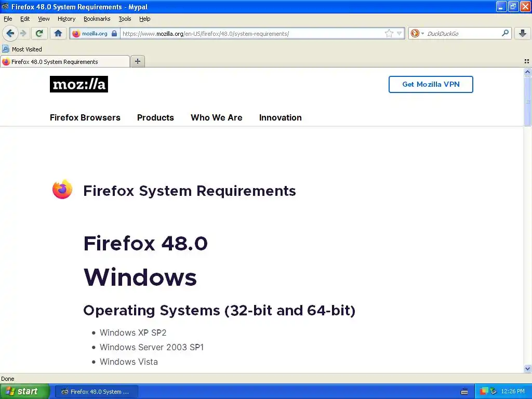Image resolution: width=532 pixels, height=399 pixels.
Task: Open the Downloads arrow button
Action: [x=523, y=33]
